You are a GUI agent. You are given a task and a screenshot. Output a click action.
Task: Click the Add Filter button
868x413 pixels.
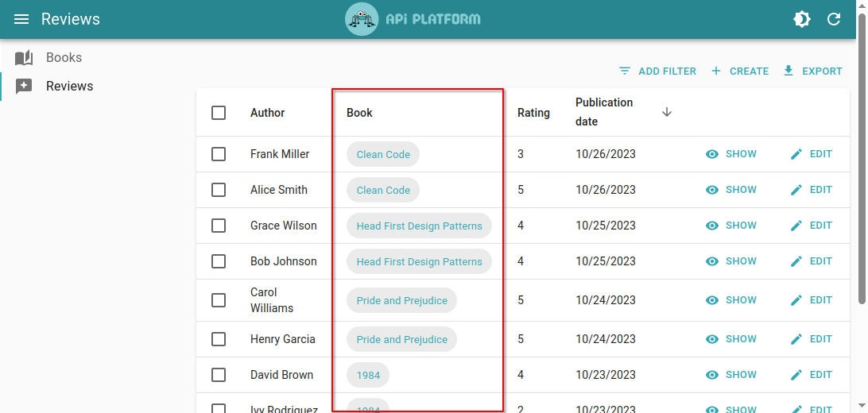click(x=657, y=71)
